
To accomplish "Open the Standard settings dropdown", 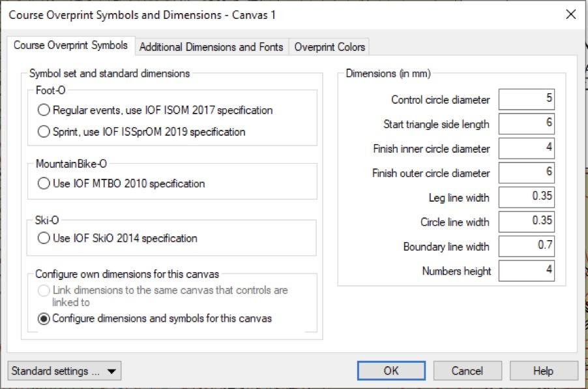I will point(65,371).
